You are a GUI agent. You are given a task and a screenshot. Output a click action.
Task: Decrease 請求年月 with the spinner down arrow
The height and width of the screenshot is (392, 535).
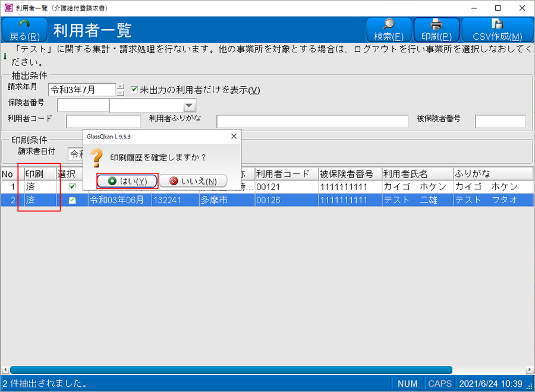121,93
